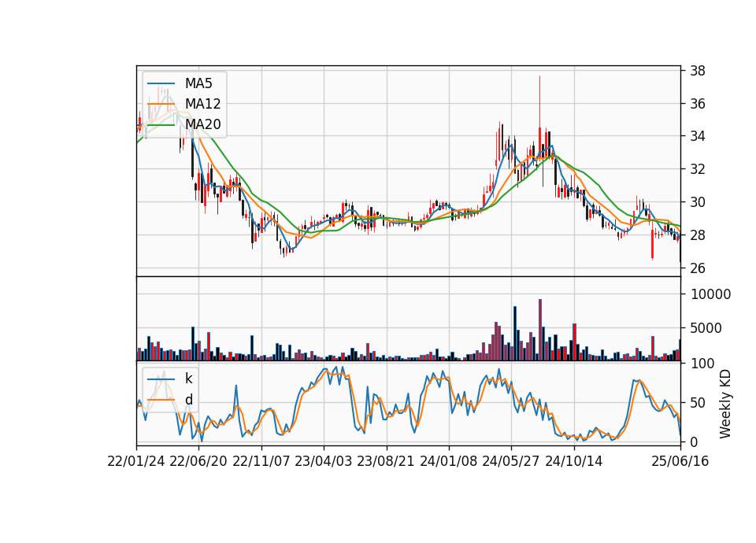Click the price axis label 36
The width and height of the screenshot is (756, 543).
click(698, 104)
